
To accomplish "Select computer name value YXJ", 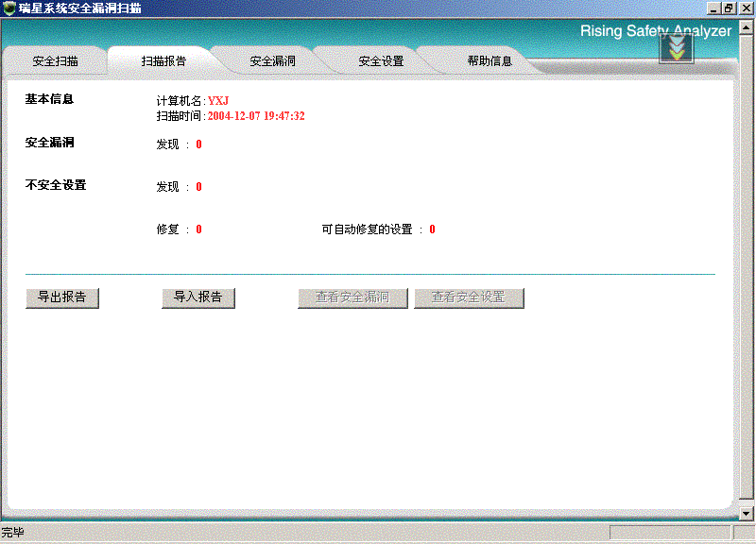I will click(x=218, y=101).
